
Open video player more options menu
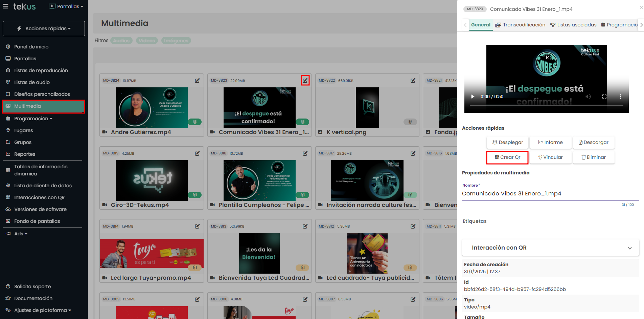pos(620,97)
